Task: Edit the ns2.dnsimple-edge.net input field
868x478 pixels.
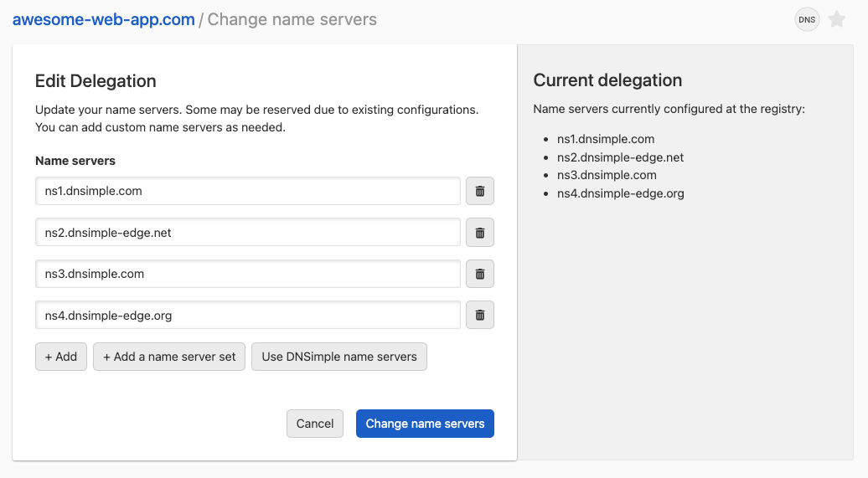Action: pyautogui.click(x=248, y=233)
